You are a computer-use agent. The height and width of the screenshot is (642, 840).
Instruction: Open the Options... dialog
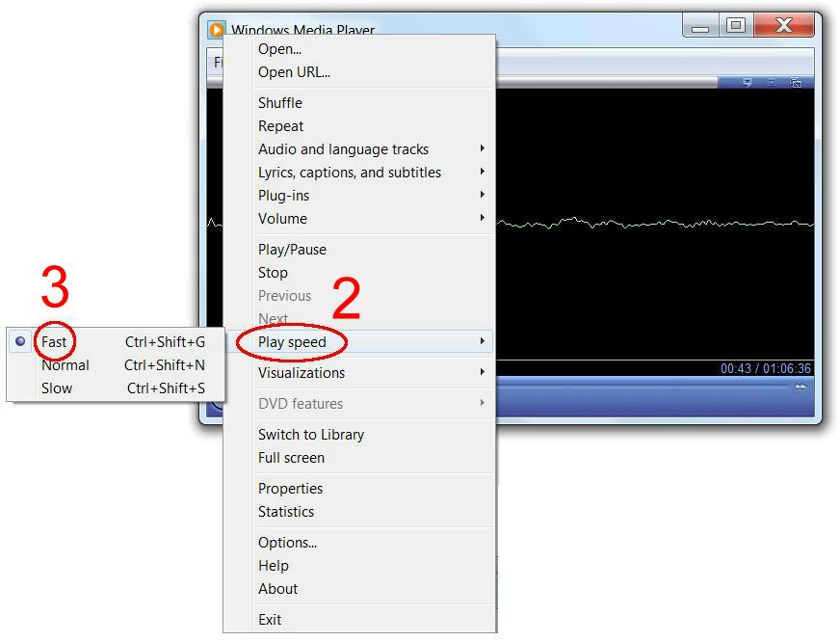[x=287, y=543]
